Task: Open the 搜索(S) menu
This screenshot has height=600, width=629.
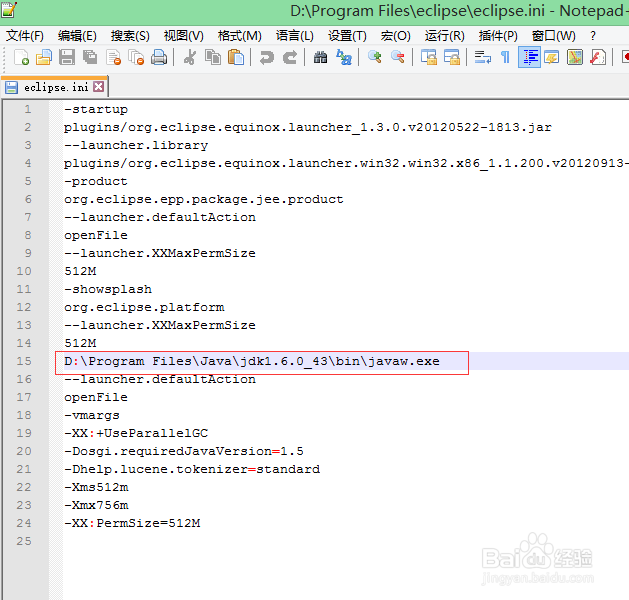Action: (130, 36)
